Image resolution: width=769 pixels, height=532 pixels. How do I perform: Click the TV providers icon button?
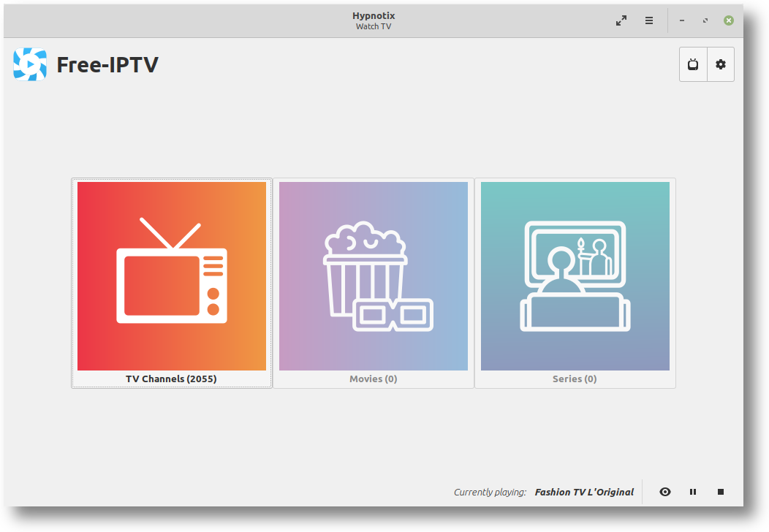coord(693,64)
